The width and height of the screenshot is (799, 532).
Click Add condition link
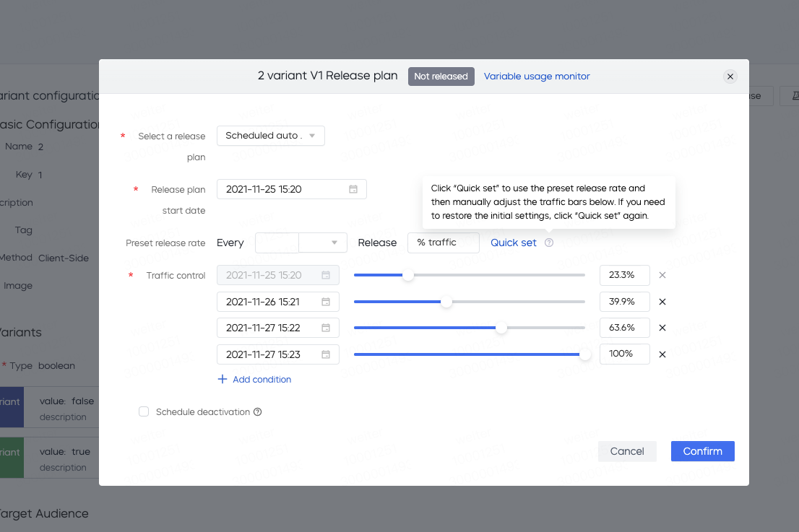[262, 379]
